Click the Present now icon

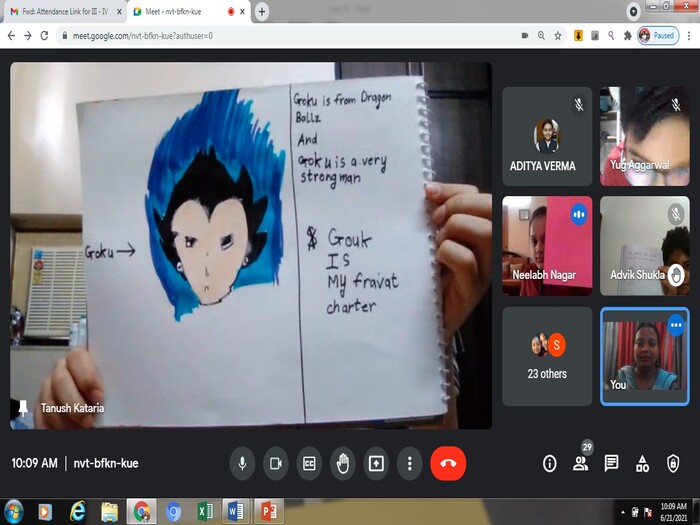[376, 463]
